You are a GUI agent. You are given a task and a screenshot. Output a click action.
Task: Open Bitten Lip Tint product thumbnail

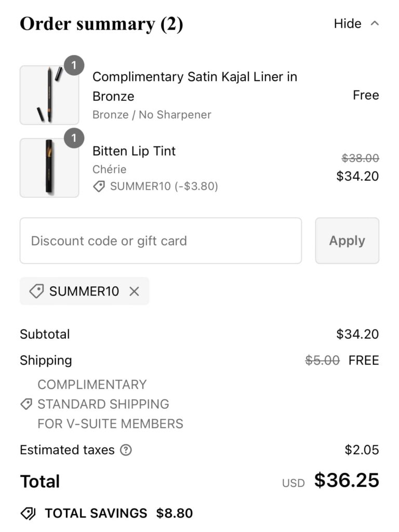point(49,167)
